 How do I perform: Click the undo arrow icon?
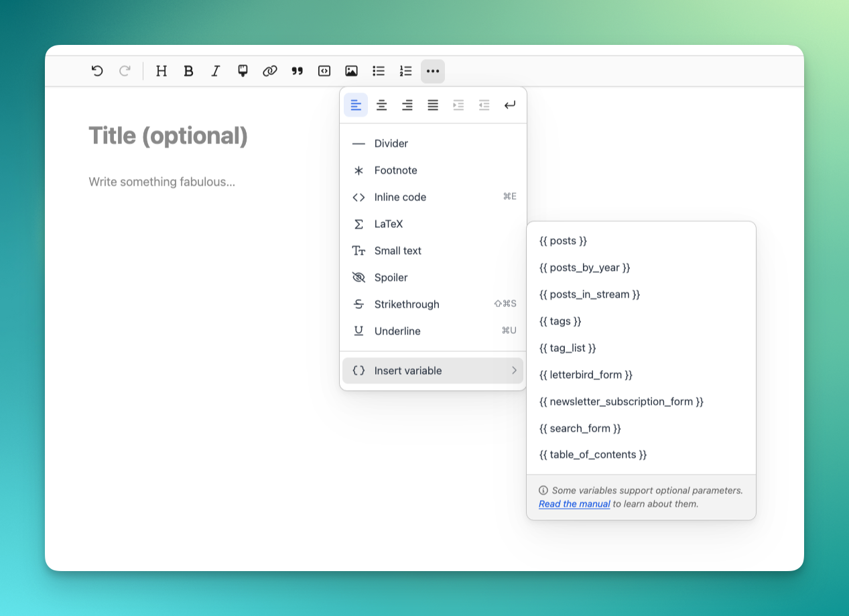(x=97, y=71)
